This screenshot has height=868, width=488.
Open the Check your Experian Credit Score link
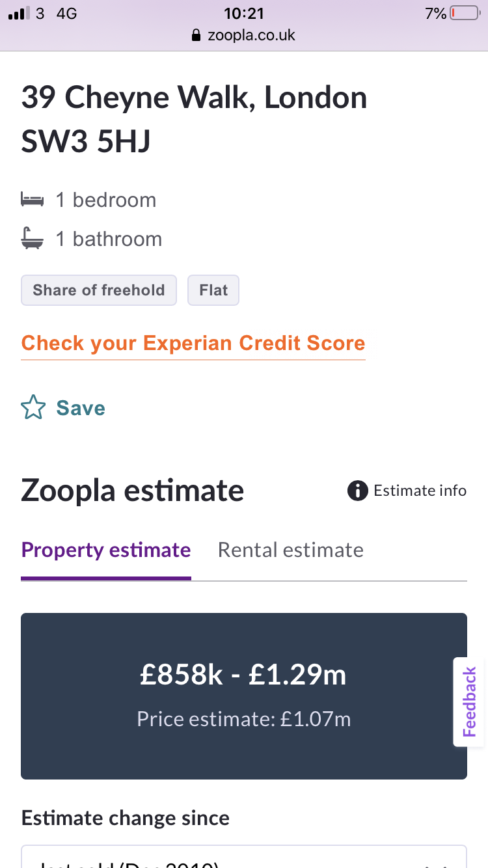pos(193,343)
